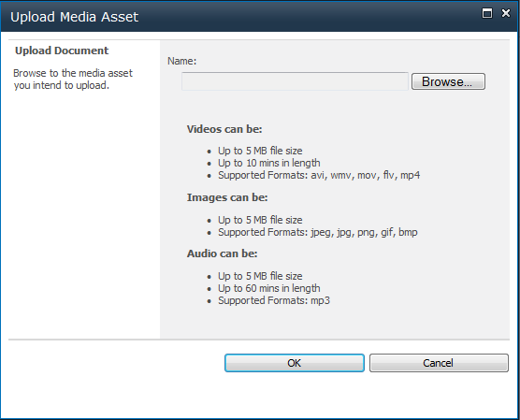
Task: Click 'Up to 60 mins in length' text
Action: point(269,288)
